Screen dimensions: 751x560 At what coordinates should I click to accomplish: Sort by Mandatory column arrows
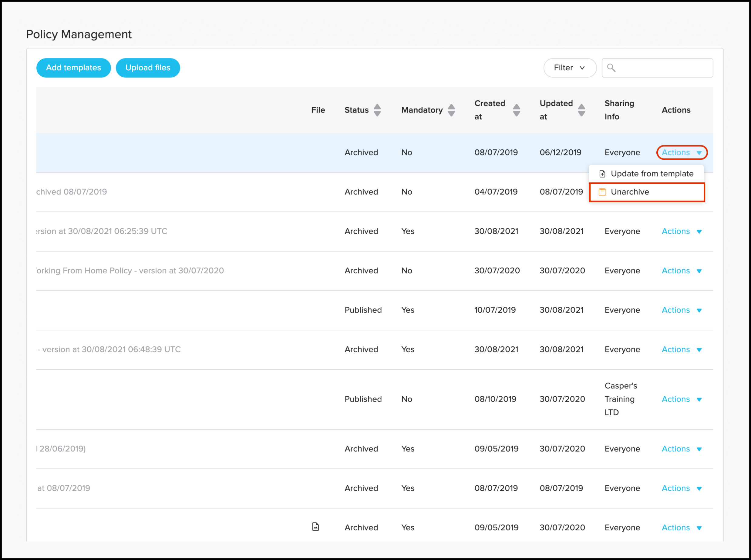pos(451,110)
